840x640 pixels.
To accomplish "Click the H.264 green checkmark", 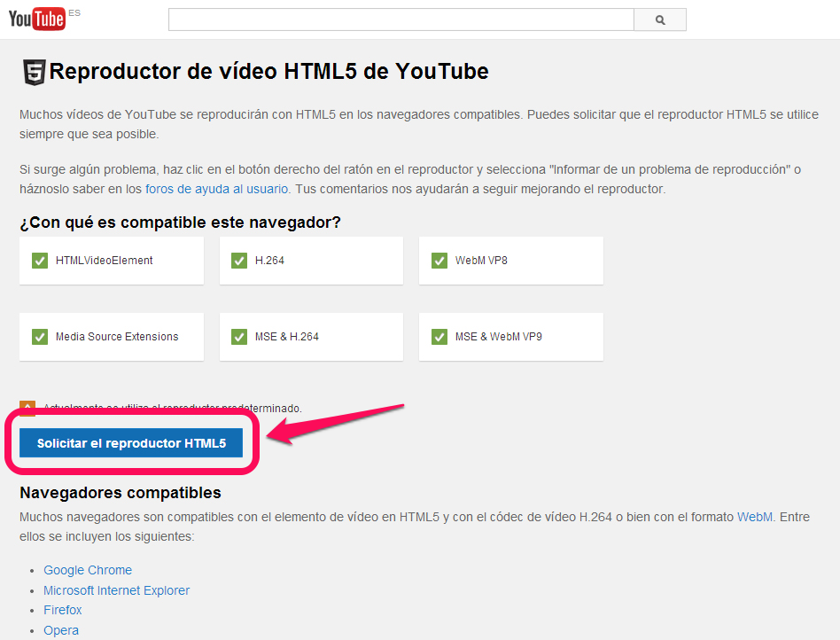I will 239,261.
